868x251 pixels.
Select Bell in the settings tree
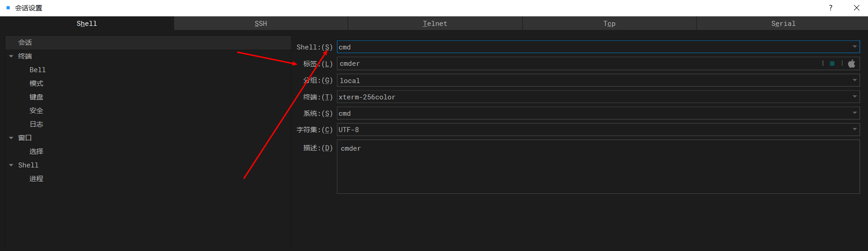pyautogui.click(x=38, y=70)
